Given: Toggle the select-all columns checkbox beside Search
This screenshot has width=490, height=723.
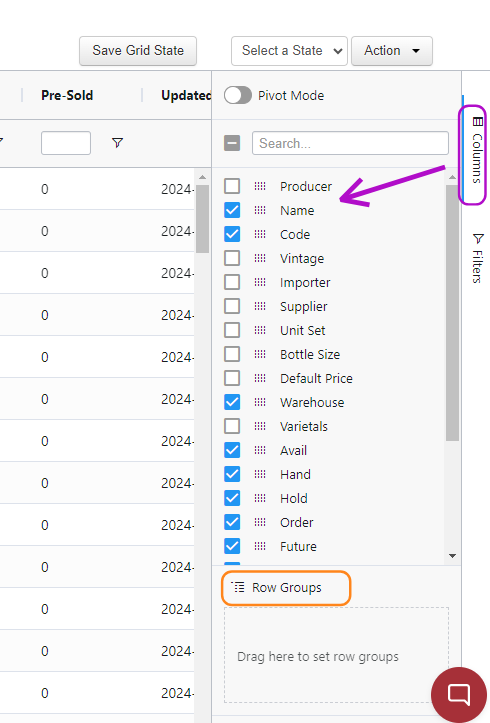Looking at the screenshot, I should tap(232, 143).
